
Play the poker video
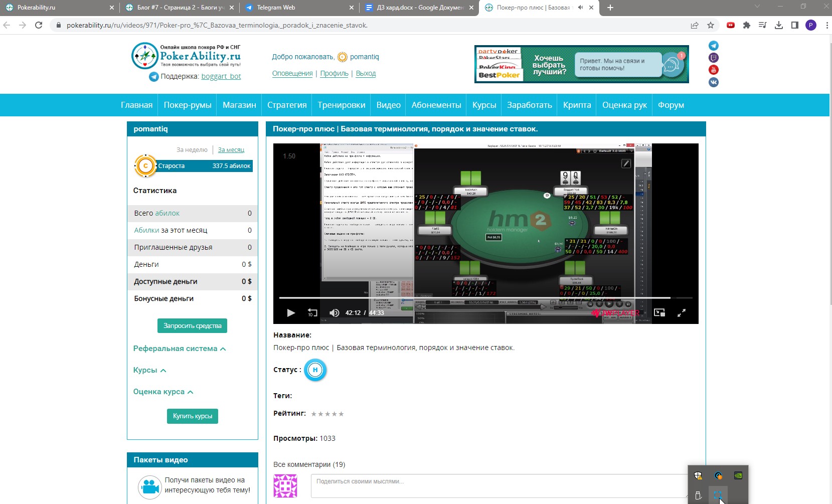[x=291, y=313]
